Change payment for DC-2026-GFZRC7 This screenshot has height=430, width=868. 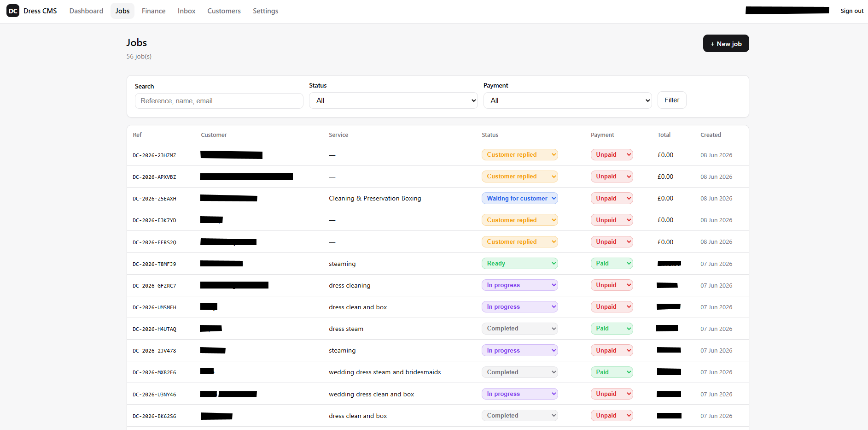(x=612, y=285)
